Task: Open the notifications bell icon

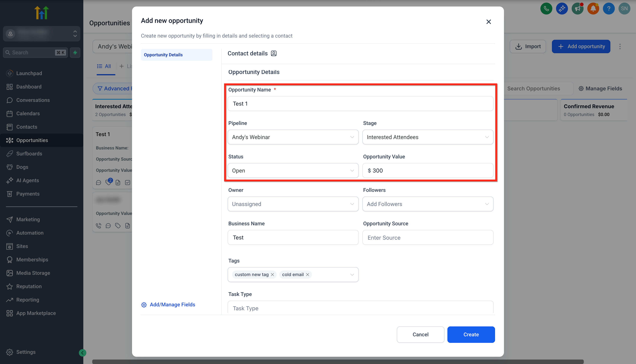Action: (x=593, y=9)
